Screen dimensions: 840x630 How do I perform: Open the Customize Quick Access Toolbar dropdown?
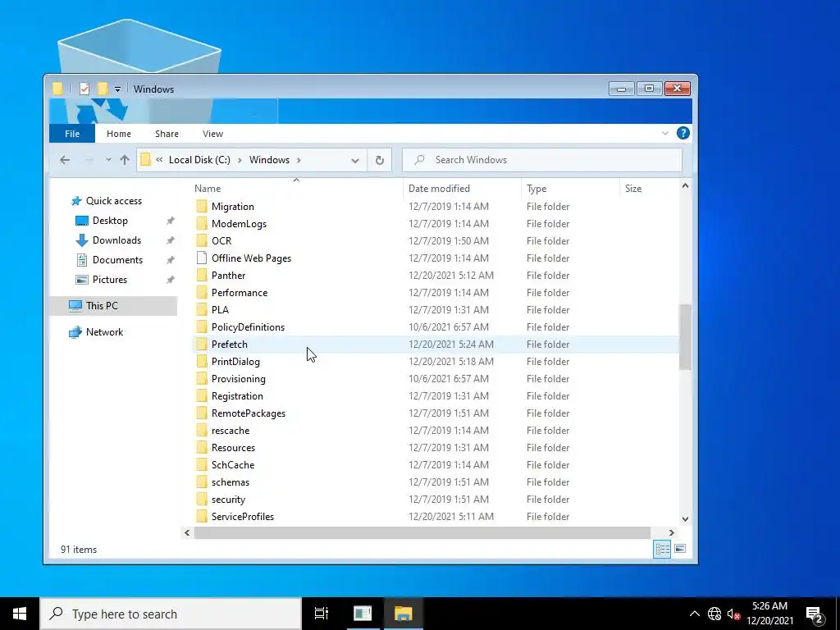point(117,89)
